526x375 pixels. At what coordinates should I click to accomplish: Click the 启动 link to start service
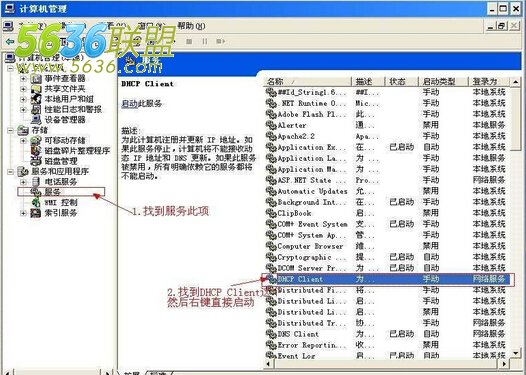pos(129,104)
